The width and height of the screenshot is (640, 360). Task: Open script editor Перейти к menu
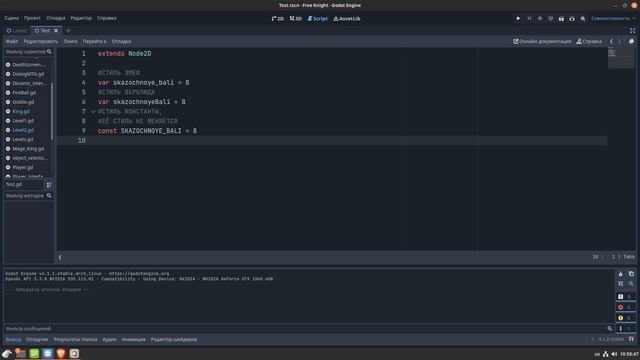[x=94, y=41]
